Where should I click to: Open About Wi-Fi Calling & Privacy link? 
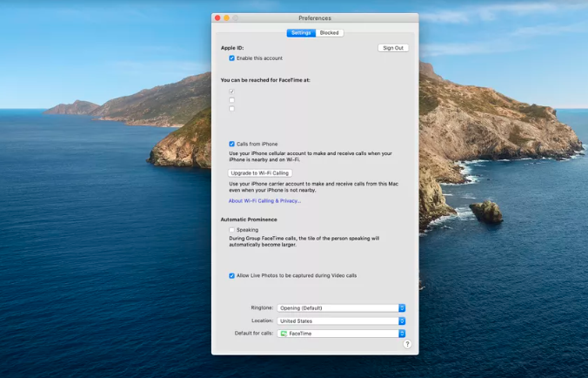coord(264,201)
